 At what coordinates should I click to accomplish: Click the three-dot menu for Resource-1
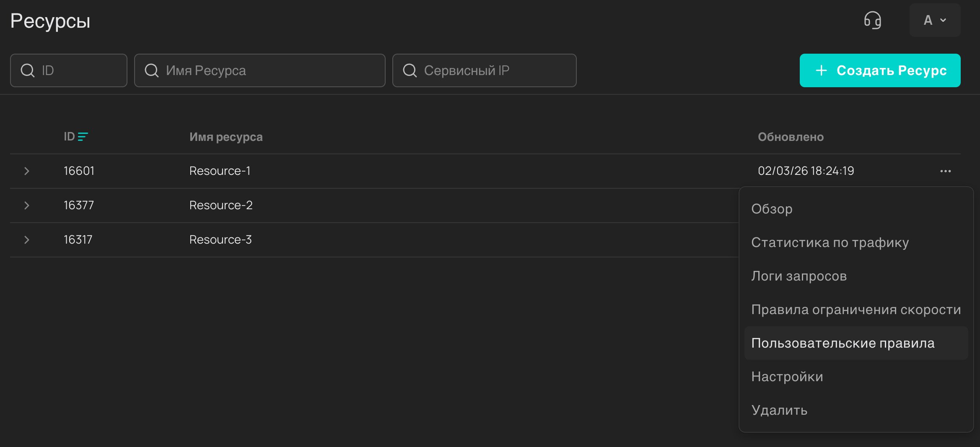(x=945, y=171)
